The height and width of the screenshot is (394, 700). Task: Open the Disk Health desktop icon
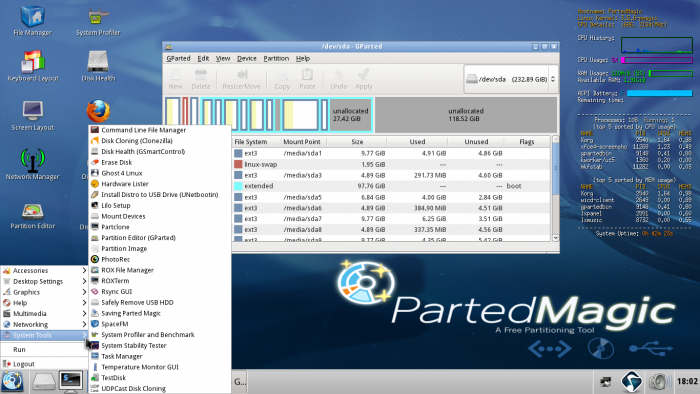click(98, 66)
